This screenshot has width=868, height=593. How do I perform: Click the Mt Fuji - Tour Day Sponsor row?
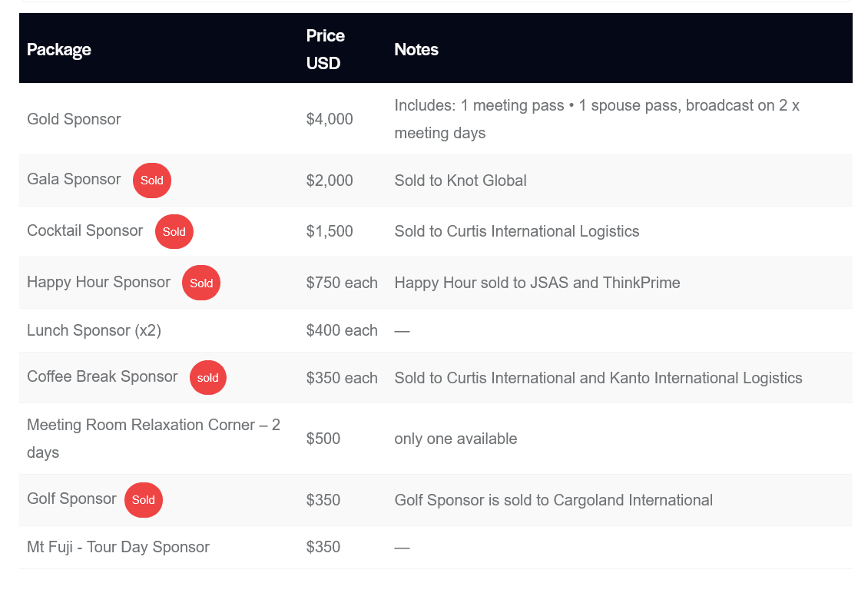(118, 547)
